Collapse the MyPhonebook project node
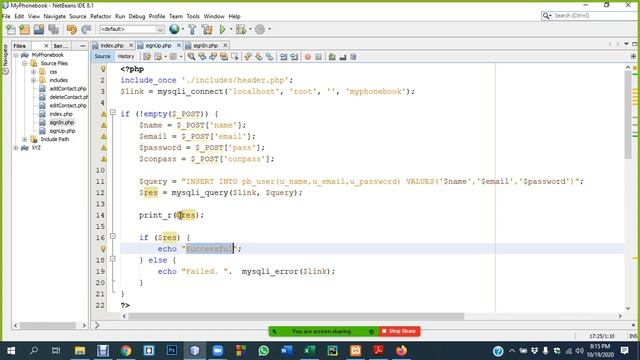640x360 pixels. (x=16, y=55)
